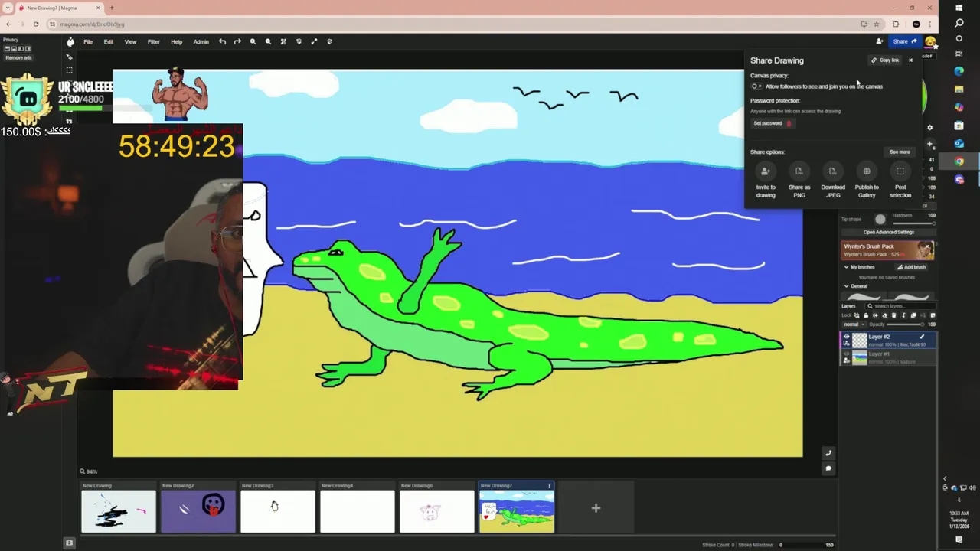Click Publish to Gallery icon

tap(867, 171)
